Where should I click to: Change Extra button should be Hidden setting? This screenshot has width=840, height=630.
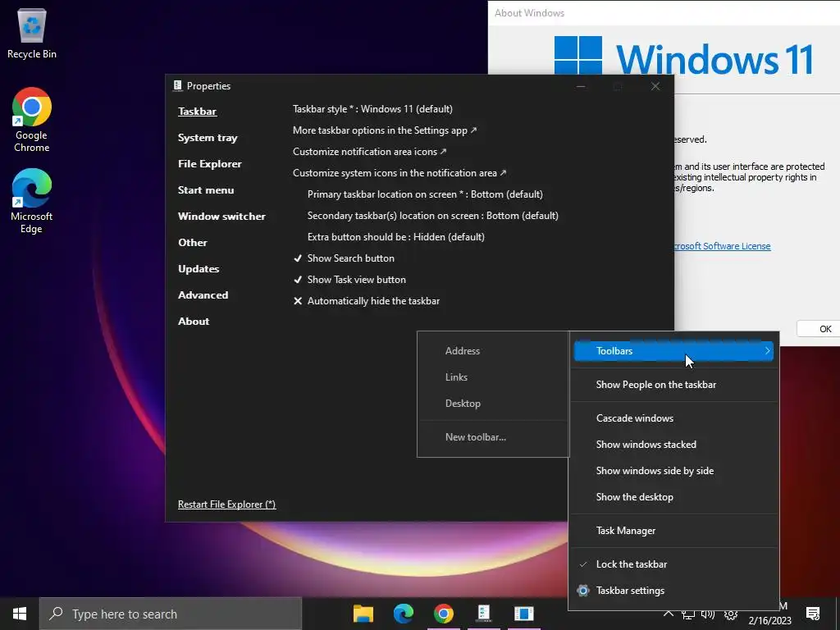396,237
